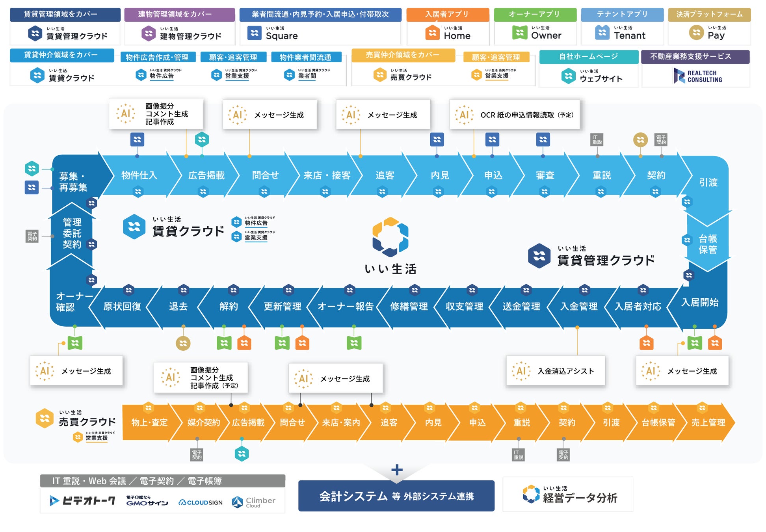Screen dimensions: 766x532
Task: Select the 決済プラットフォーム header tab
Action: 710,15
